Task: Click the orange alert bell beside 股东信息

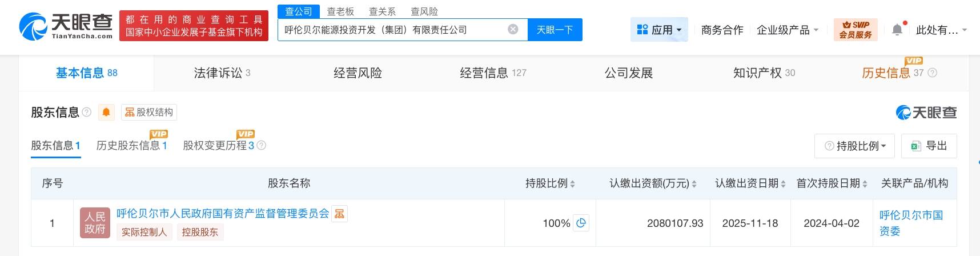Action: tap(106, 112)
